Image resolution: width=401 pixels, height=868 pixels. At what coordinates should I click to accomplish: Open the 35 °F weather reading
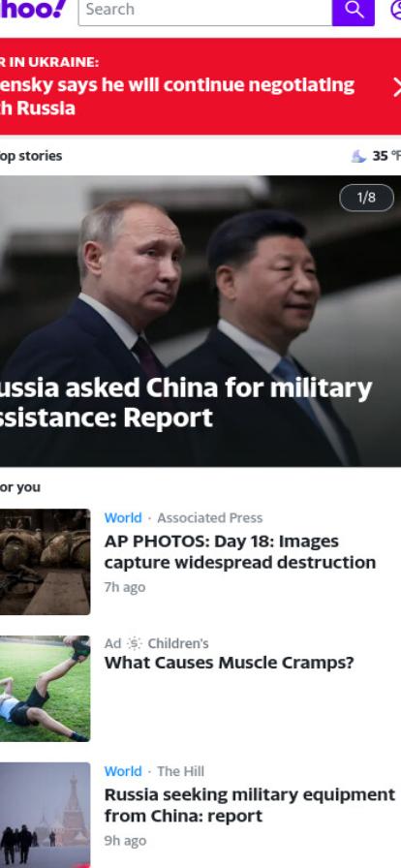386,156
